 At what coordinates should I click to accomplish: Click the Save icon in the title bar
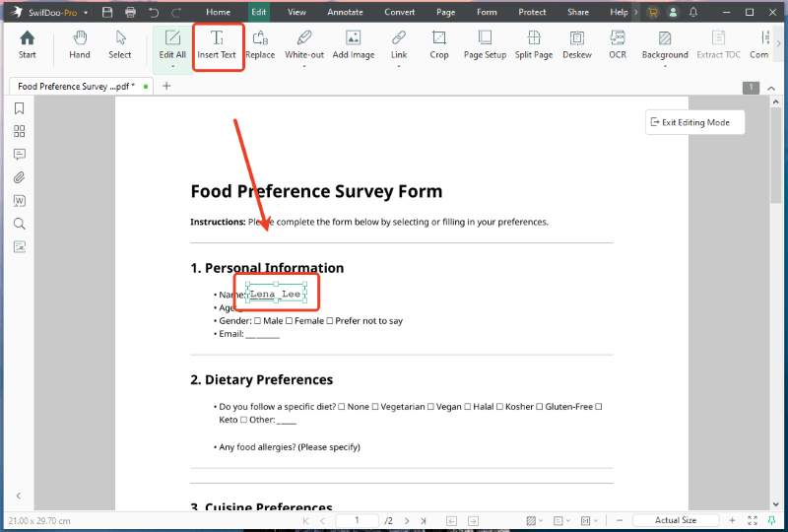107,12
